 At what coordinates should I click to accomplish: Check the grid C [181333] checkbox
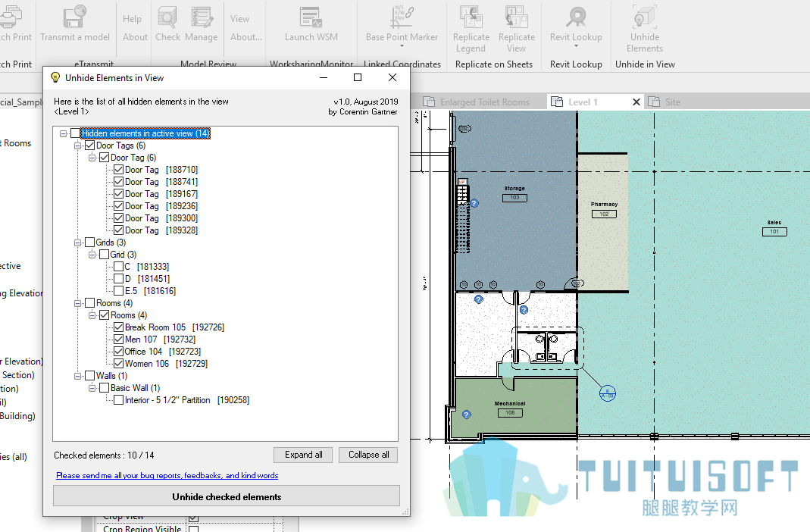(118, 267)
